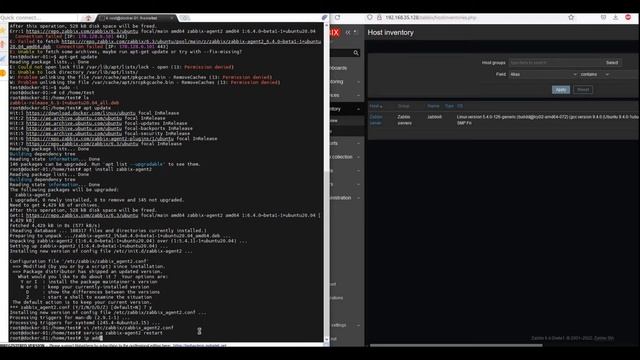Sort table by Type column header
This screenshot has width=640, height=360.
pos(449,106)
